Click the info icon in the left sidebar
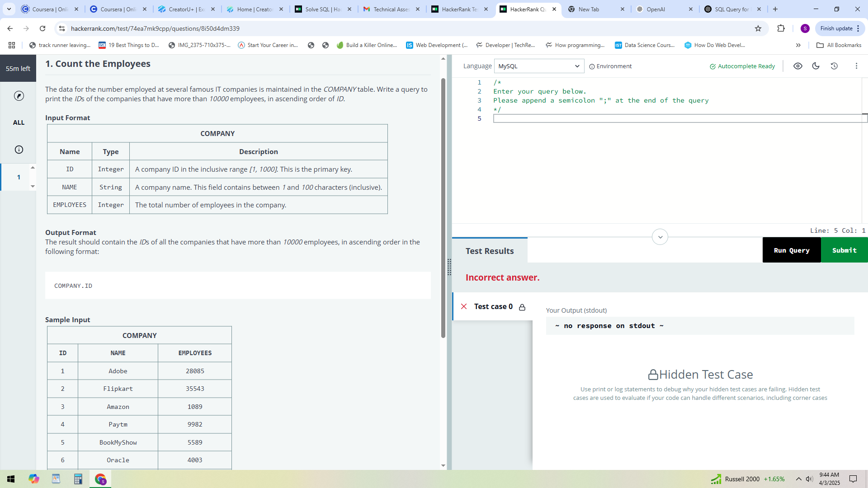 coord(18,150)
